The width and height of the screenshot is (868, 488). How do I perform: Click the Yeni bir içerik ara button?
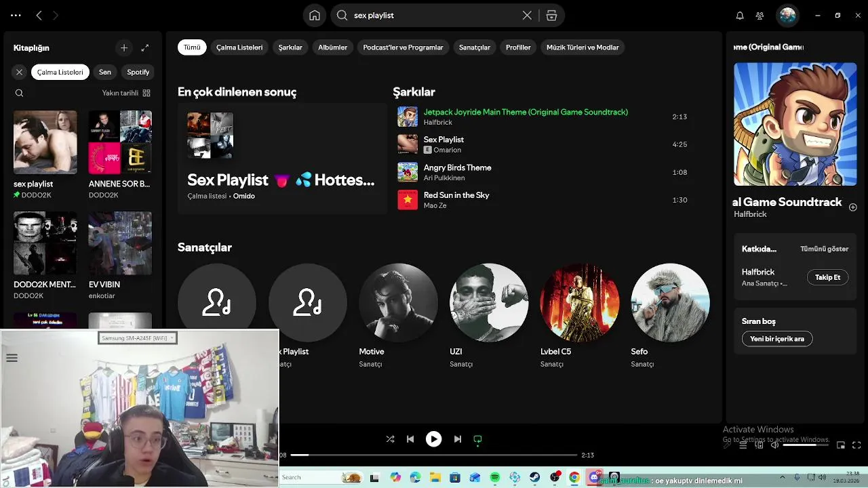click(x=776, y=339)
